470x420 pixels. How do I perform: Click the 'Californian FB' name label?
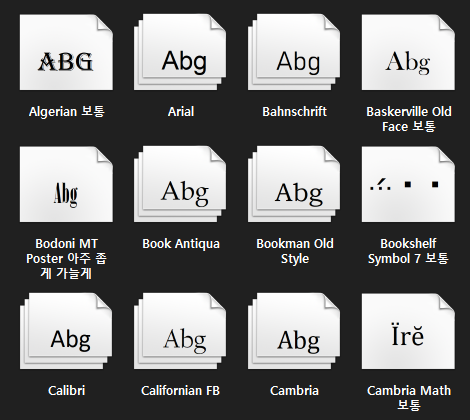point(180,391)
